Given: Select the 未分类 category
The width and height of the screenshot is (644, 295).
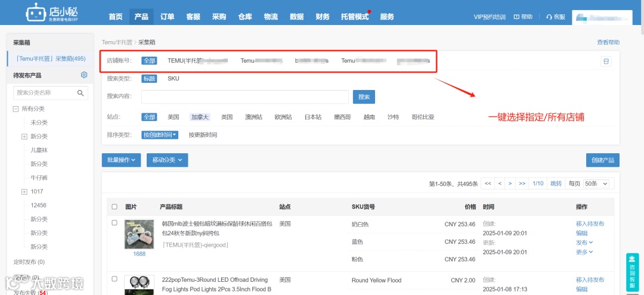Looking at the screenshot, I should (39, 123).
